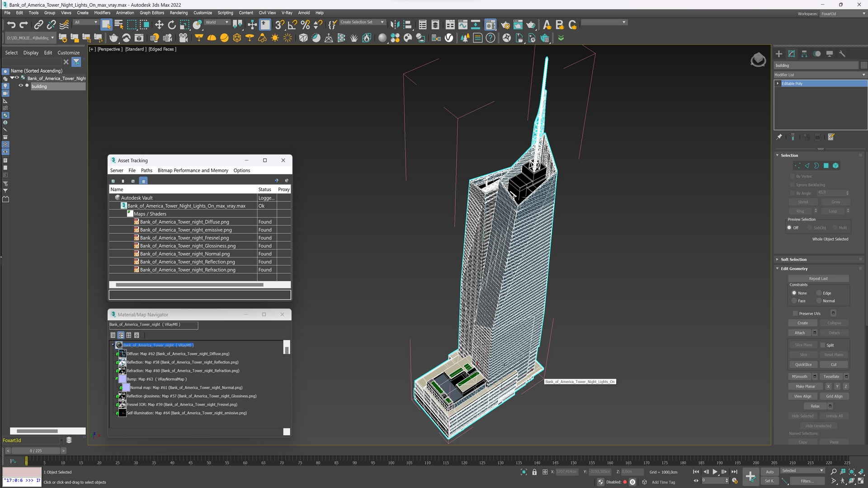This screenshot has height=488, width=868.
Task: Expand the Editable Poly modifier entry
Action: coord(778,84)
